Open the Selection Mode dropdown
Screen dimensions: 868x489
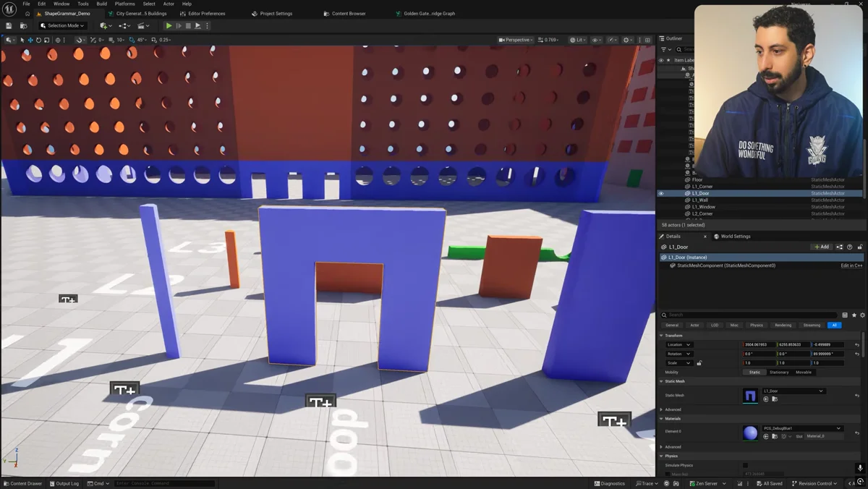click(62, 26)
